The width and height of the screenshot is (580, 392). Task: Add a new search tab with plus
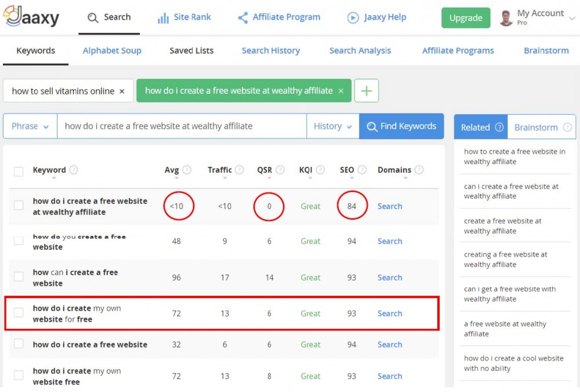coord(366,90)
